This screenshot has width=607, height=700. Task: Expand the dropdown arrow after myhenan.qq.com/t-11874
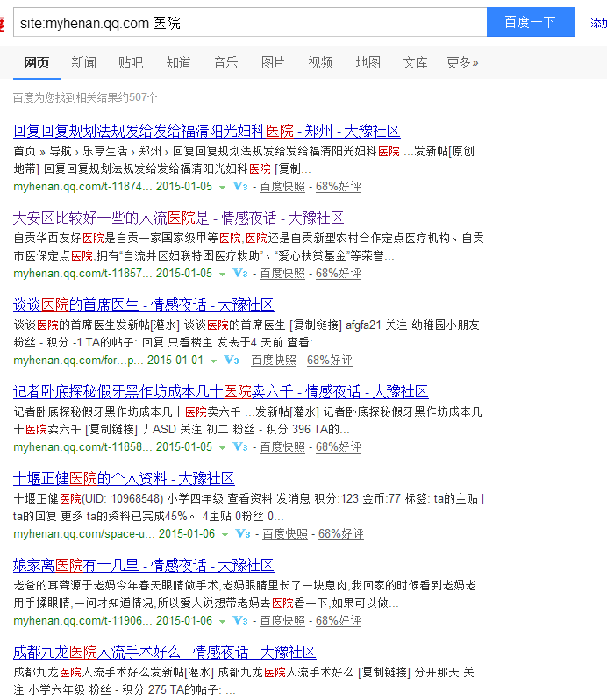pyautogui.click(x=222, y=188)
